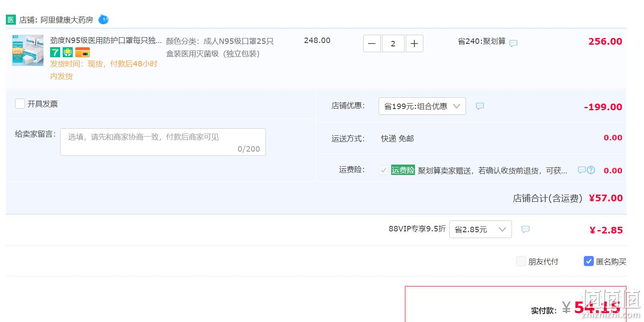This screenshot has height=322, width=644.
Task: Click the 发货时间 现货 shipping time notice
Action: click(x=104, y=70)
